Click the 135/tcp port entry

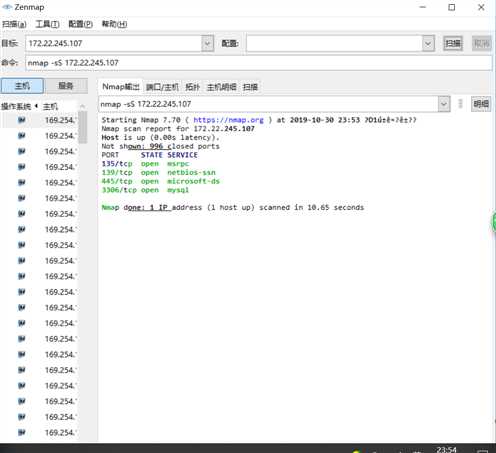pyautogui.click(x=117, y=164)
